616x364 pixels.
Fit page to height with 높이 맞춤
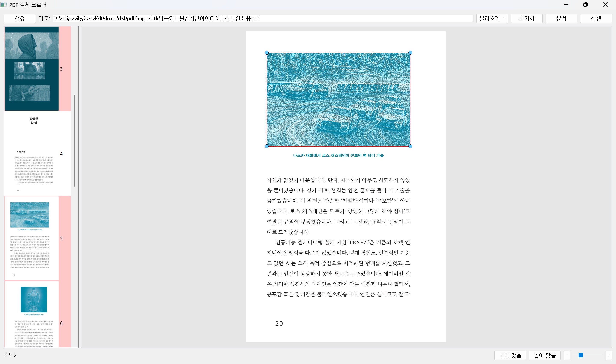(x=545, y=355)
